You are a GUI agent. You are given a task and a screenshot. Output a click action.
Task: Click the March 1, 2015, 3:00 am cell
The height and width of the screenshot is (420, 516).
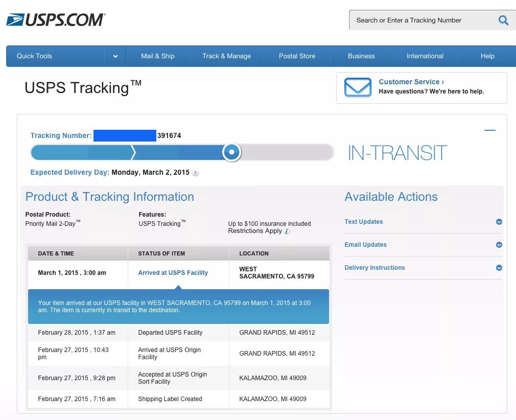click(72, 273)
